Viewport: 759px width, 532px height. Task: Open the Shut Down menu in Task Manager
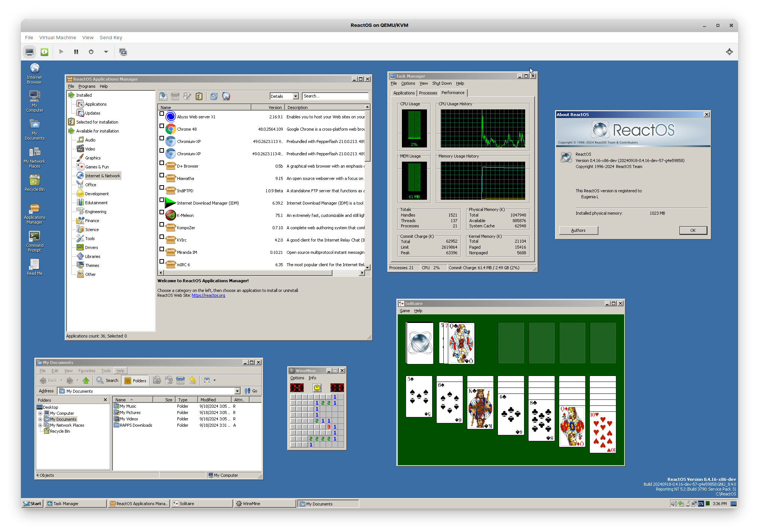(x=442, y=84)
